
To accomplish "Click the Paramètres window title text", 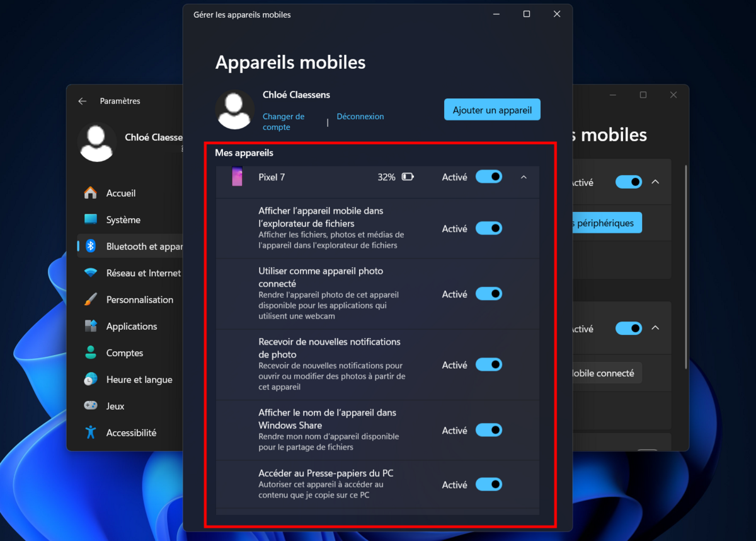I will click(x=120, y=101).
